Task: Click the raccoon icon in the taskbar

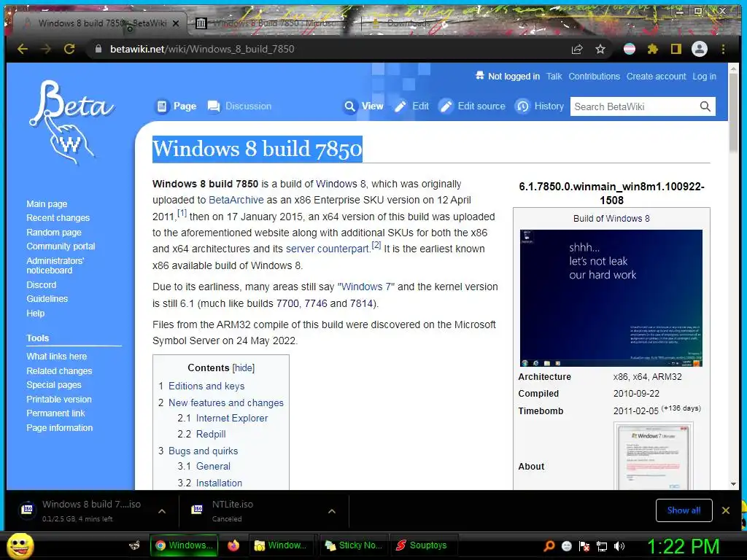Action: click(135, 545)
